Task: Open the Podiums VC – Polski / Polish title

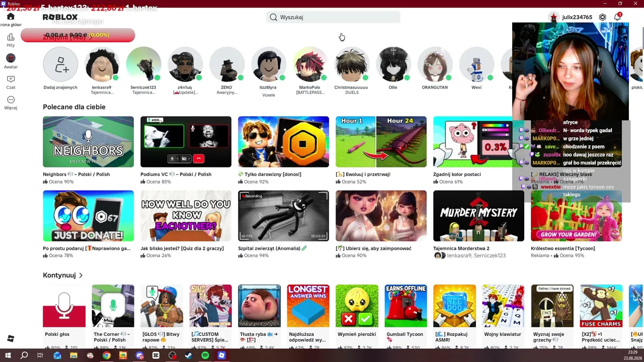Action: [176, 174]
